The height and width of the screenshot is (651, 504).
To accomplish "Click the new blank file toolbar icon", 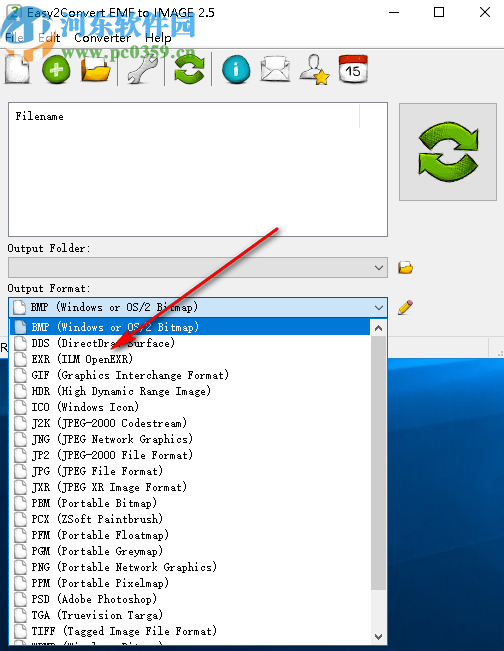I will pyautogui.click(x=17, y=69).
